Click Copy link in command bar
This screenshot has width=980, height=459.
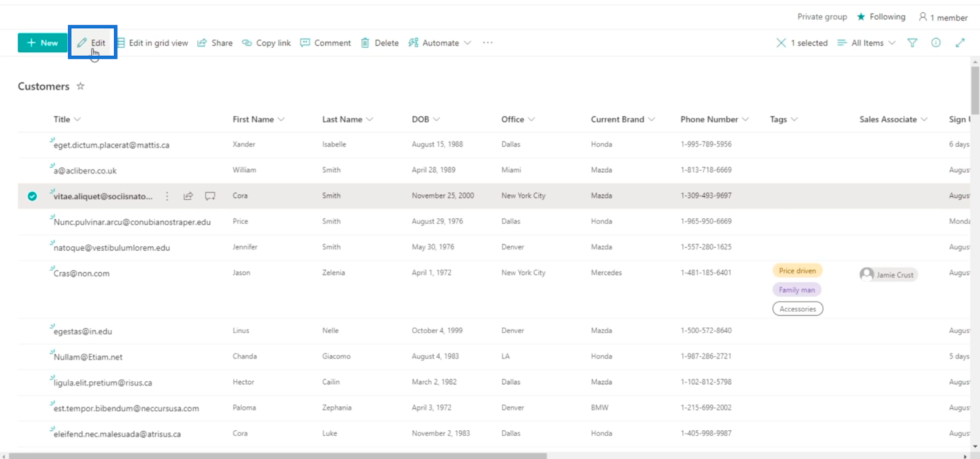(x=266, y=43)
